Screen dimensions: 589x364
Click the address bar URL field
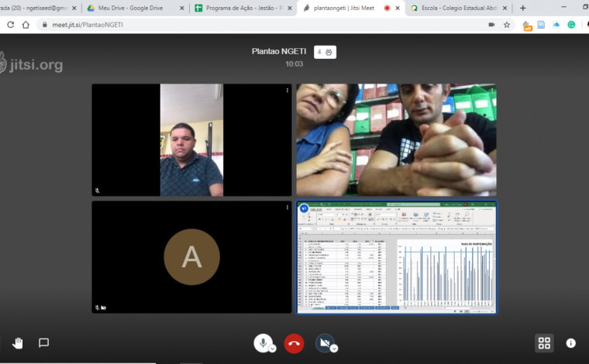pos(232,25)
